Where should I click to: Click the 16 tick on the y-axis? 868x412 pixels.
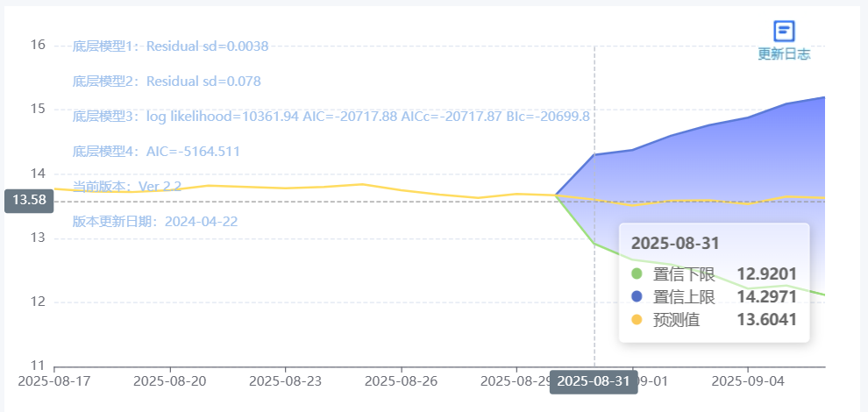38,45
